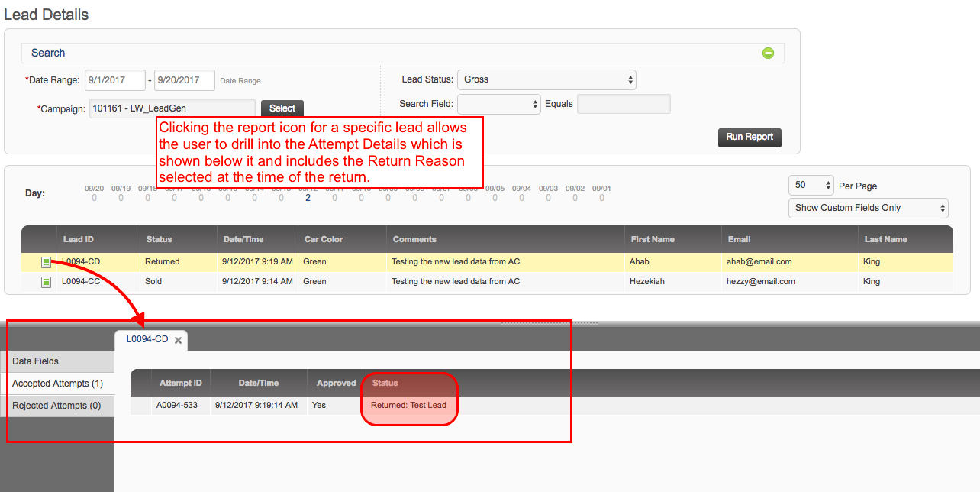The image size is (980, 492).
Task: Click the start date field 9/1/2017
Action: click(x=115, y=80)
